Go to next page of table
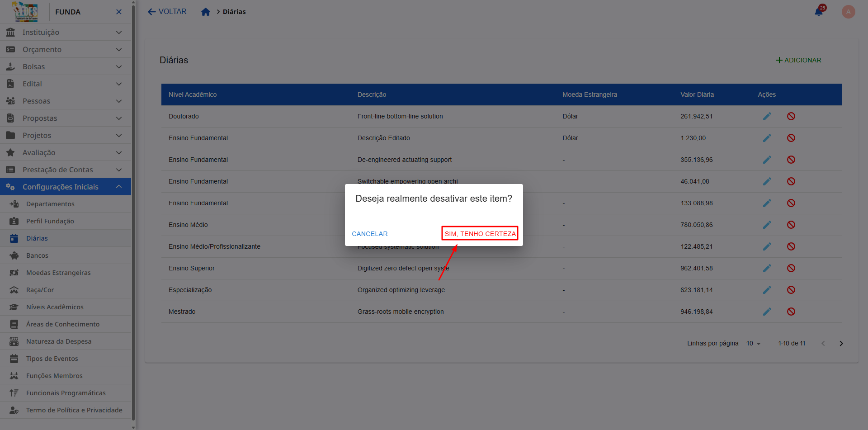The height and width of the screenshot is (430, 868). (x=841, y=344)
